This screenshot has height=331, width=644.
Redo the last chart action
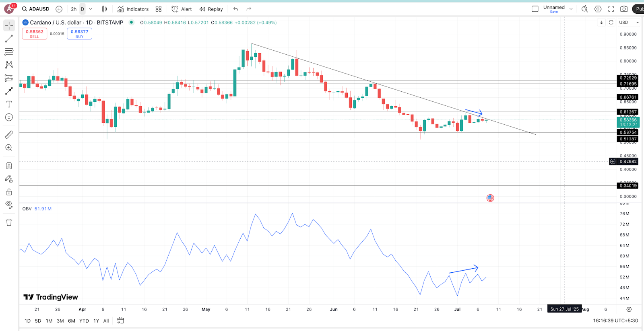pos(249,9)
